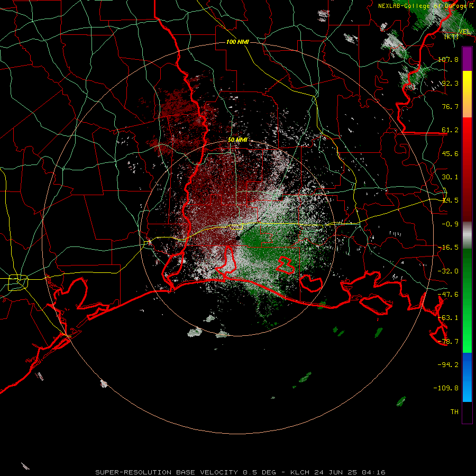Click the 50 NMI range ring label
This screenshot has height=476, width=476.
pyautogui.click(x=237, y=140)
